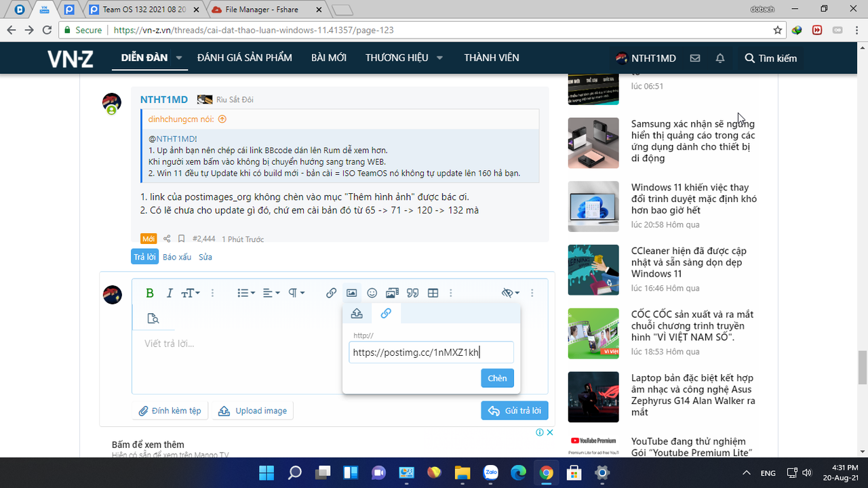
Task: Open the notifications bell icon
Action: [x=720, y=58]
